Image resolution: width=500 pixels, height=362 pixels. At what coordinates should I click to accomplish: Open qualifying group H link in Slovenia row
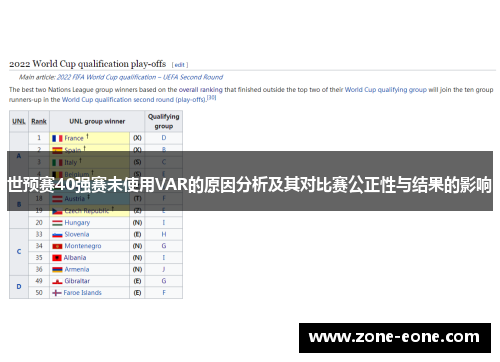[x=164, y=234]
